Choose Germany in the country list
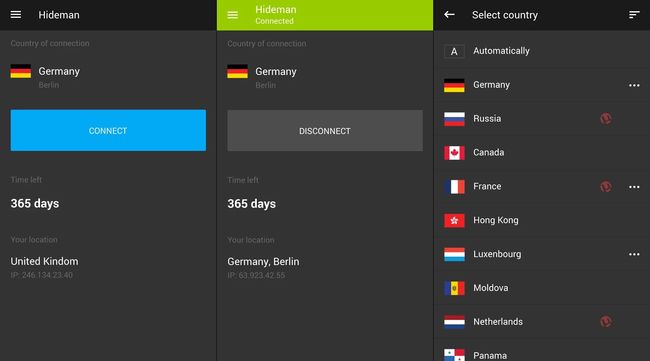Screen dimensions: 650x361 pos(542,85)
